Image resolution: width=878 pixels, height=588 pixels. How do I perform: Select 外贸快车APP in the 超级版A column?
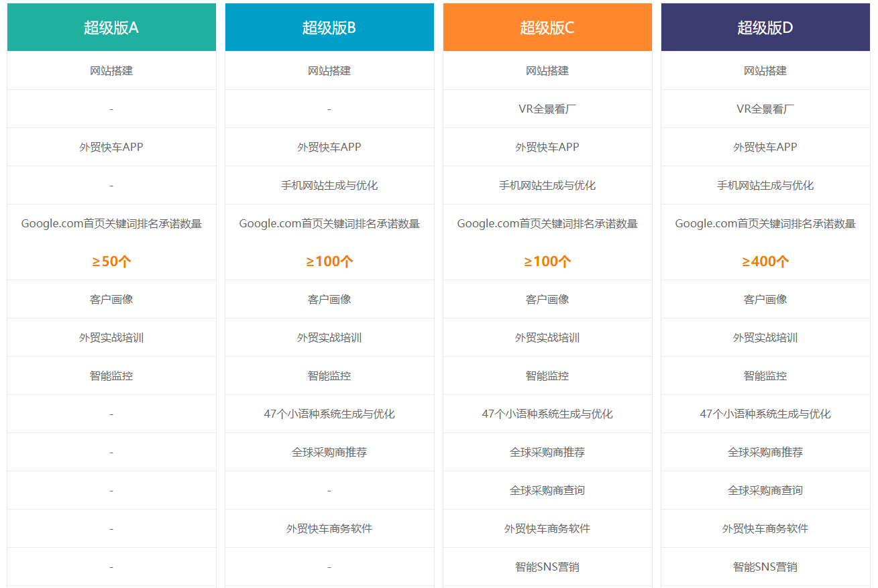(x=111, y=147)
